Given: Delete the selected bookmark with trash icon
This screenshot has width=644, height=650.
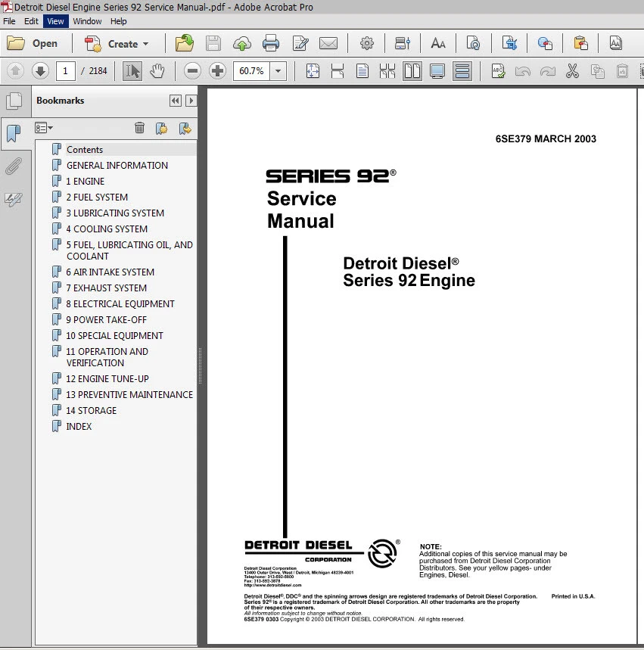Looking at the screenshot, I should 139,128.
